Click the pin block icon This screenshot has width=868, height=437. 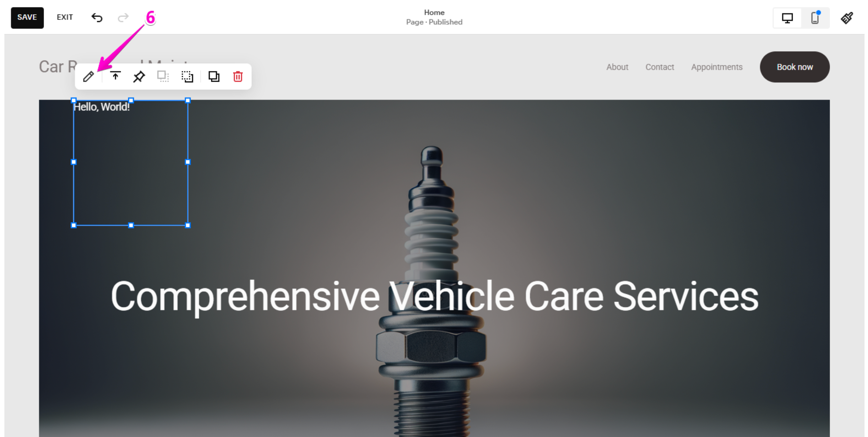pyautogui.click(x=139, y=76)
